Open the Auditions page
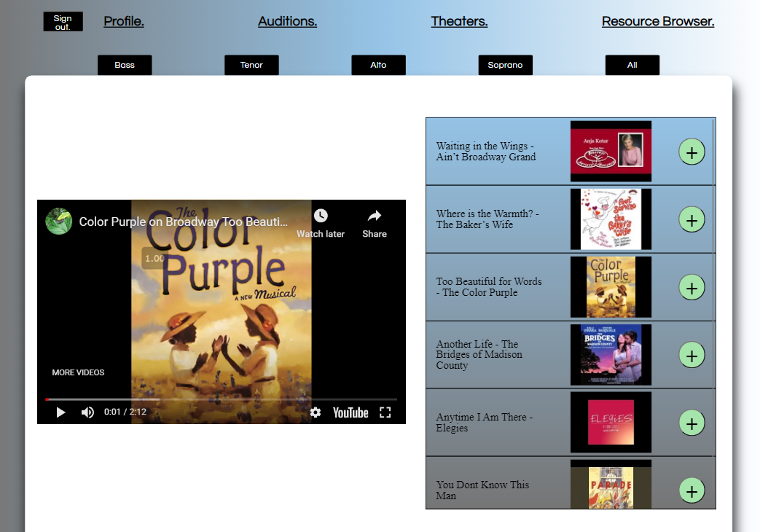The height and width of the screenshot is (532, 760). tap(287, 21)
